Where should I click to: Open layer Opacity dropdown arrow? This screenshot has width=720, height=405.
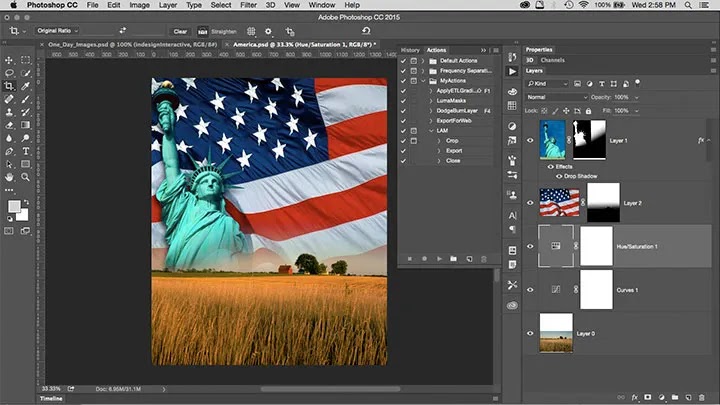636,97
